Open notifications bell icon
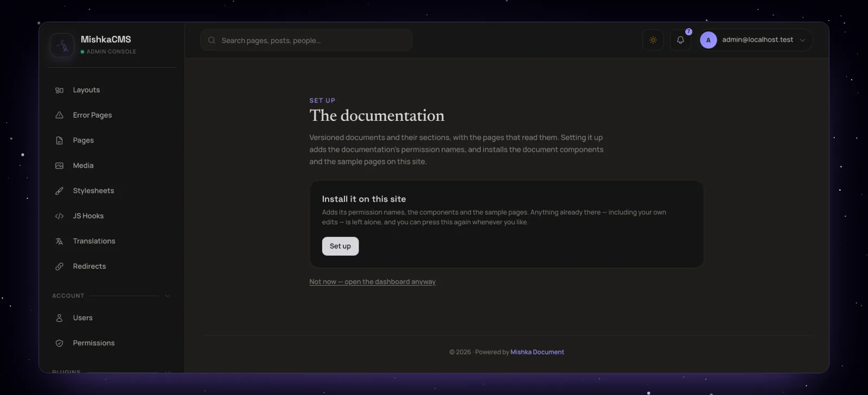This screenshot has width=868, height=395. 680,40
